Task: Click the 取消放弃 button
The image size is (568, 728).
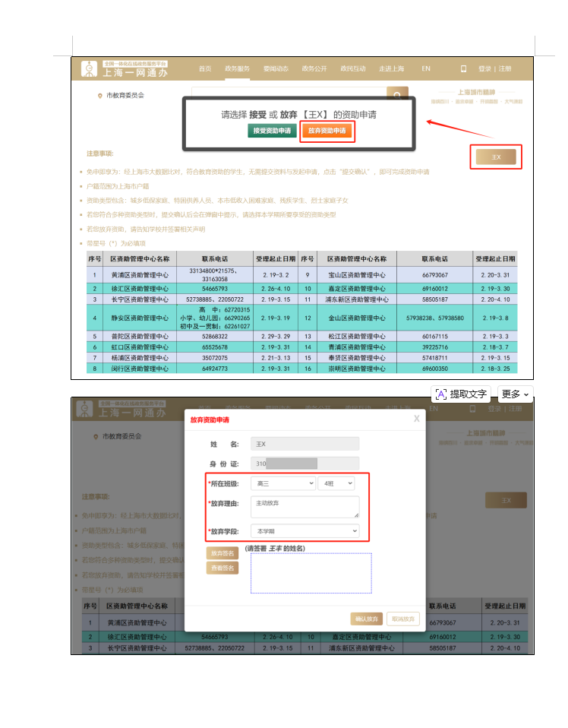Action: coord(402,619)
